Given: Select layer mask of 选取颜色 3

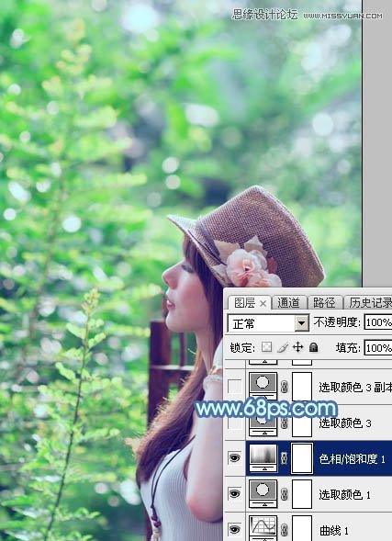Looking at the screenshot, I should 302,423.
